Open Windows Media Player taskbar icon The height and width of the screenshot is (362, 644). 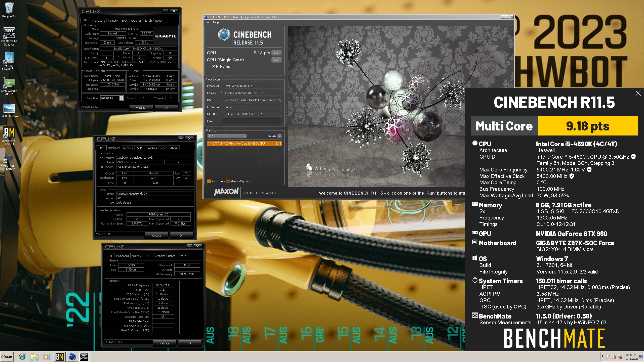tap(47, 356)
